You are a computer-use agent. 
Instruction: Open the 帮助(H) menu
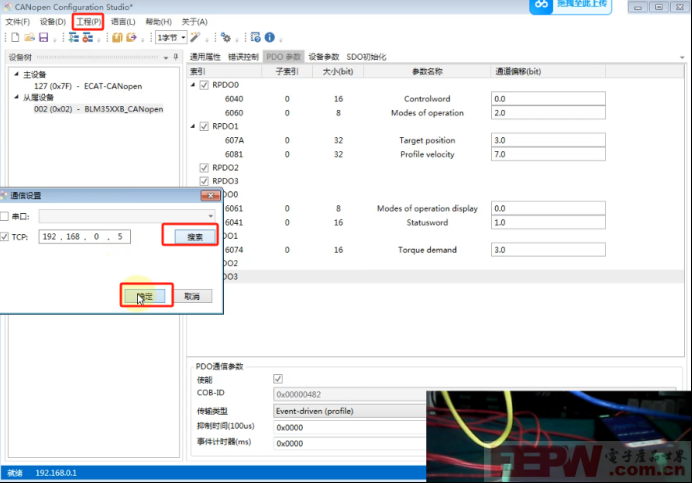tap(158, 22)
